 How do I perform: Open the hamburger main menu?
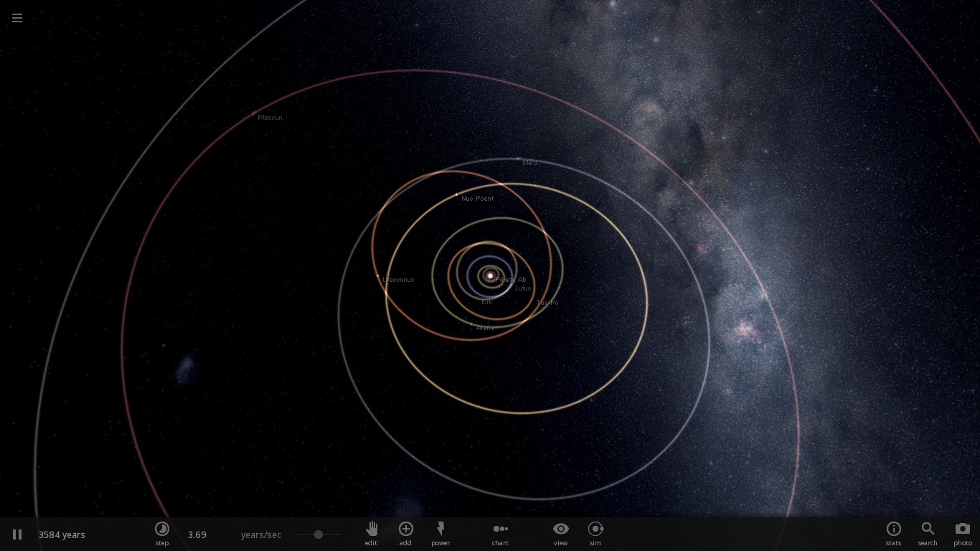(17, 18)
